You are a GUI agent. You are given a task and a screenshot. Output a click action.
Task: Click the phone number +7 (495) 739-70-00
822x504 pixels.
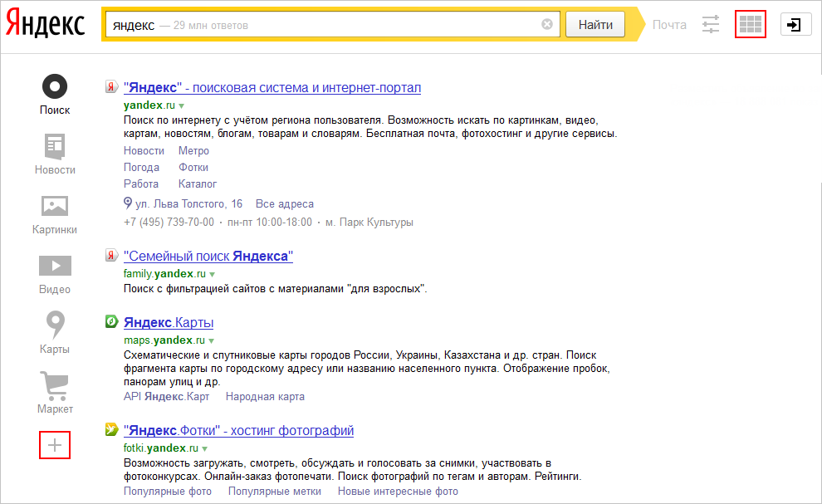point(169,222)
